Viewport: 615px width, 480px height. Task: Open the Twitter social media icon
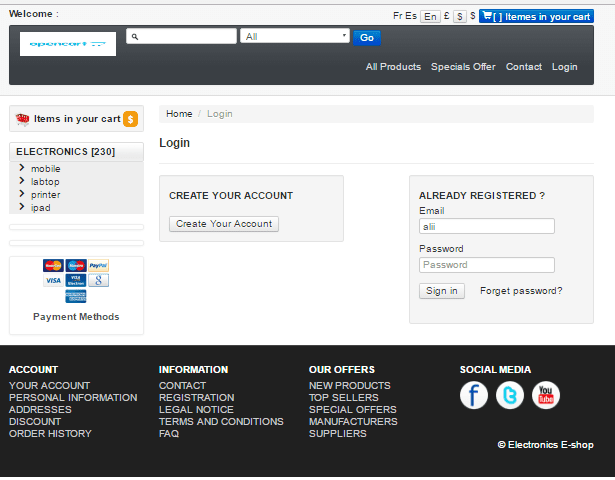pos(510,395)
